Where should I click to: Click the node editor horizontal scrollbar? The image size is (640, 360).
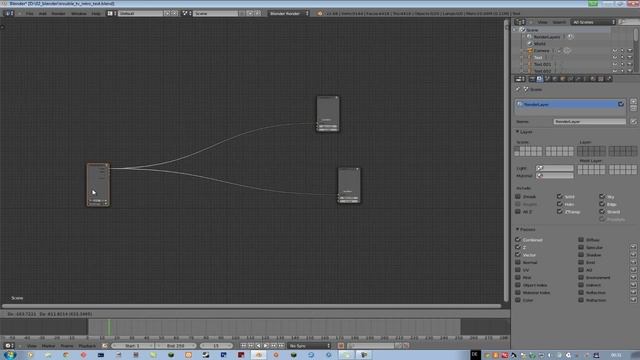(x=251, y=306)
